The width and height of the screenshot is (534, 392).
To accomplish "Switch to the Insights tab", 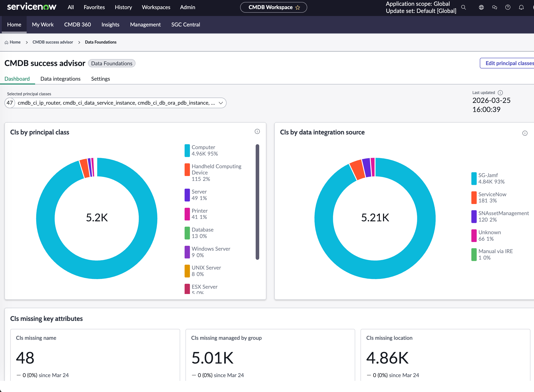I will pyautogui.click(x=110, y=24).
